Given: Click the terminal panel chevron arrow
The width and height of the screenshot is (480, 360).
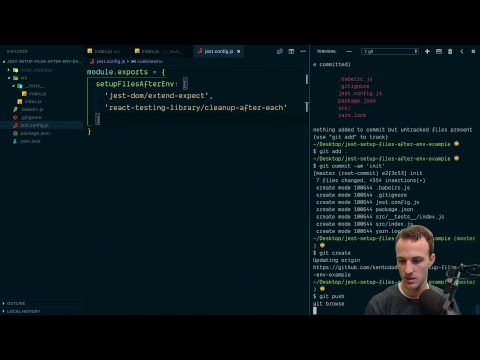Looking at the screenshot, I should 462,51.
